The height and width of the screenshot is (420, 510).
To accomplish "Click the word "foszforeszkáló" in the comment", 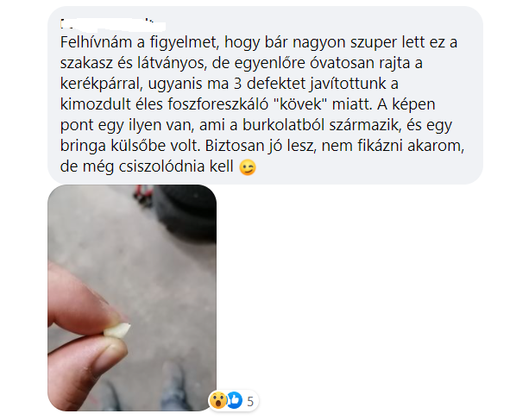I will click(218, 104).
